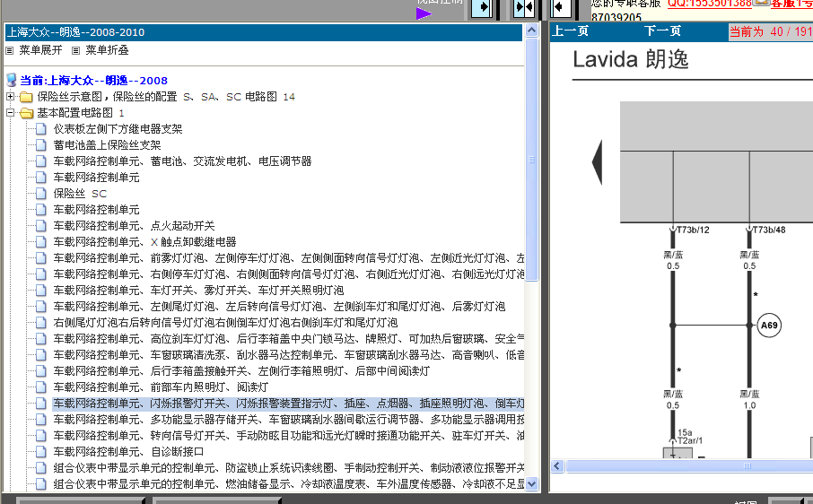This screenshot has width=813, height=504.
Task: Click the 当前为 40 / 191 page indicator
Action: click(771, 31)
